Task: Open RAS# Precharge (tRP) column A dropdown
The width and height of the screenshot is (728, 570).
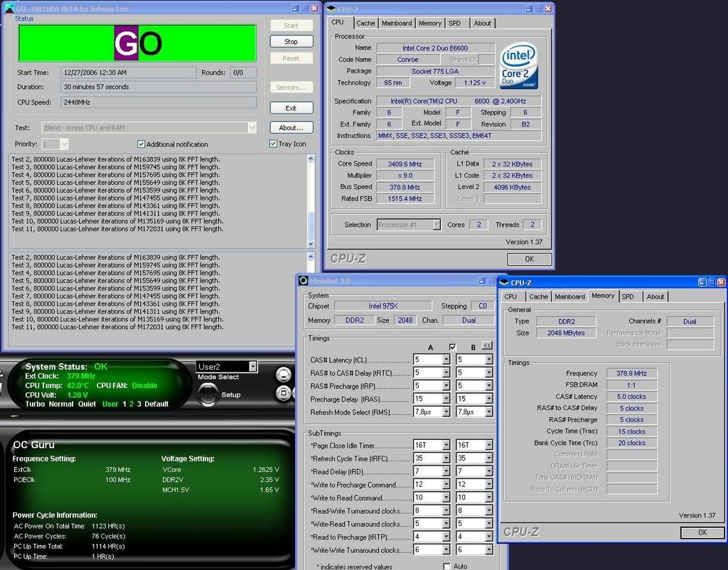Action: coord(446,386)
